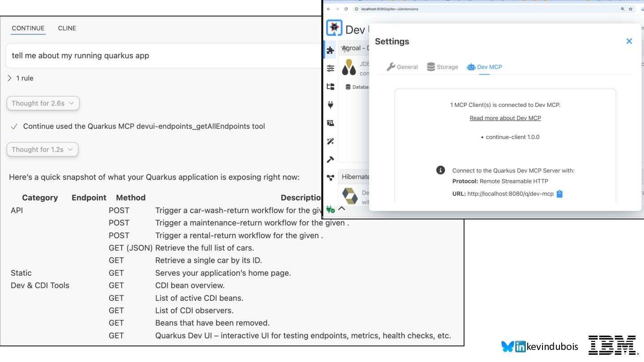Click the Hibernate card logo
The width and height of the screenshot is (644, 362).
tap(350, 196)
